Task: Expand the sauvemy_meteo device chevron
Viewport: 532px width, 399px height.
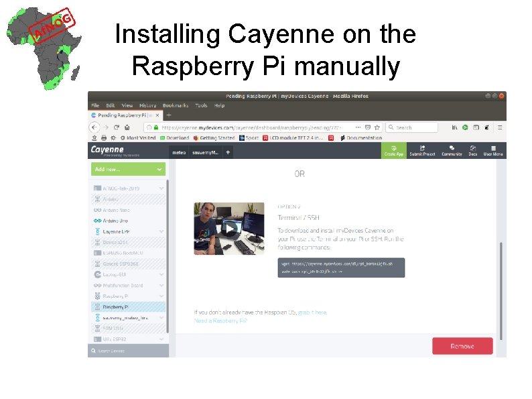Action: pyautogui.click(x=161, y=318)
